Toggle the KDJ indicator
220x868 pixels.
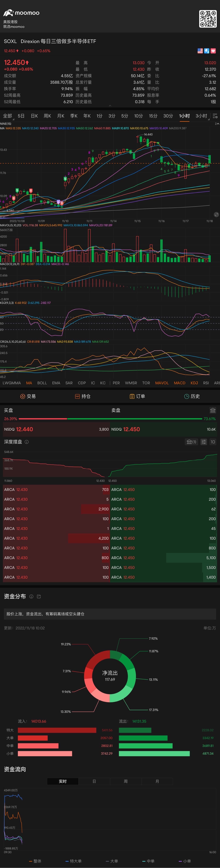click(x=194, y=383)
